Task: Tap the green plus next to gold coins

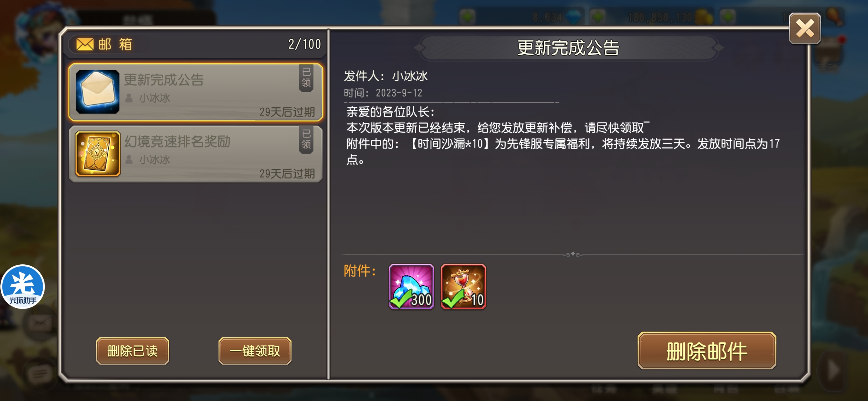Action: click(598, 17)
